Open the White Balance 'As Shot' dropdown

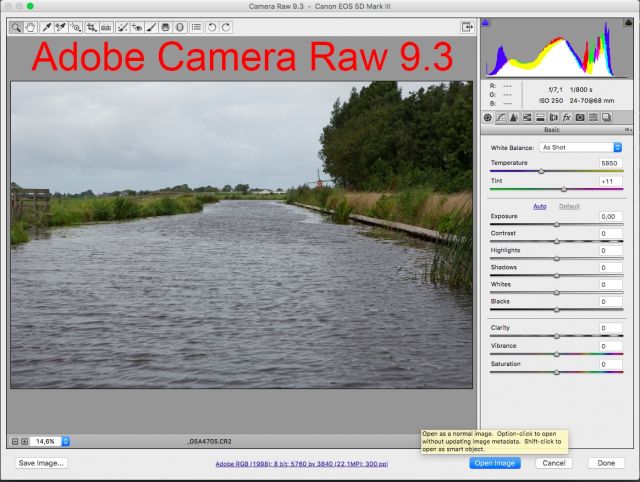pyautogui.click(x=580, y=147)
